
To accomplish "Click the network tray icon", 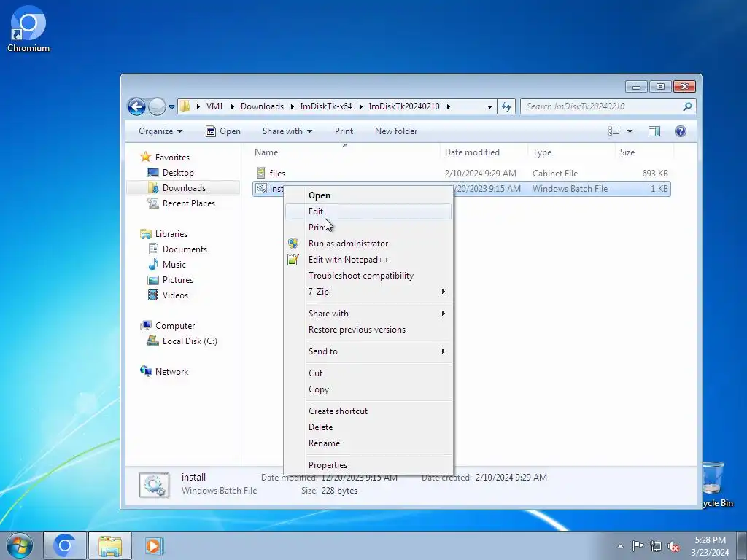I will click(656, 546).
